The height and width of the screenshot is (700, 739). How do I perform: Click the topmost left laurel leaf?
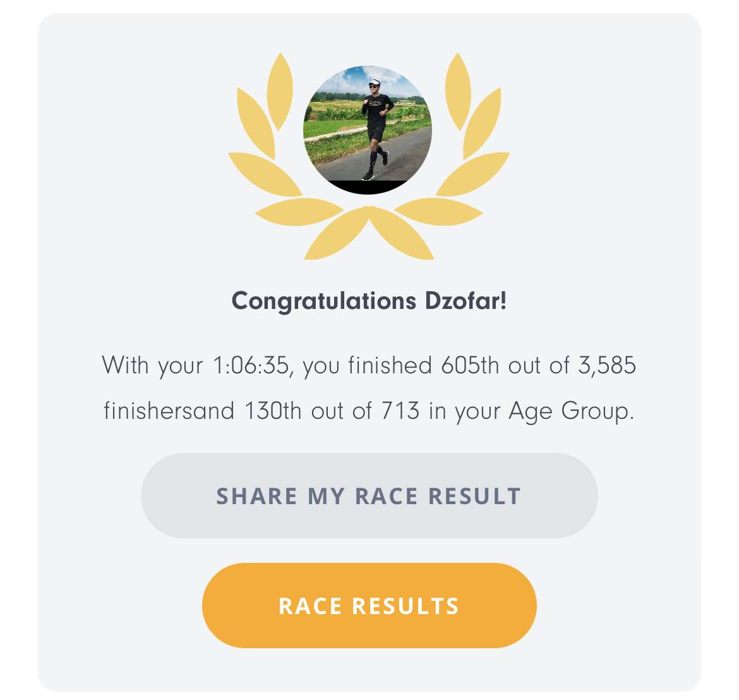point(280,92)
